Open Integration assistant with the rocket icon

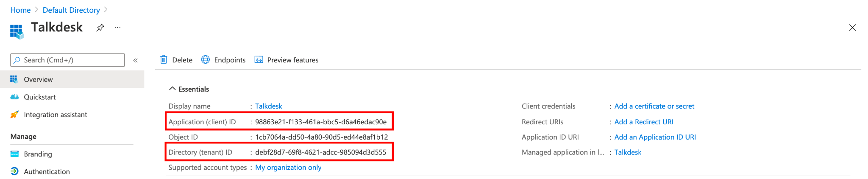click(x=14, y=115)
